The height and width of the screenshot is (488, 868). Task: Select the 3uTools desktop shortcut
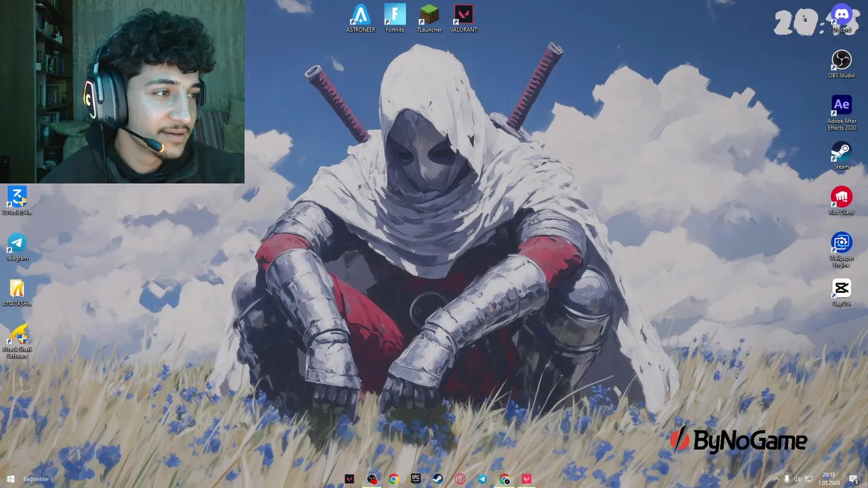tap(17, 201)
